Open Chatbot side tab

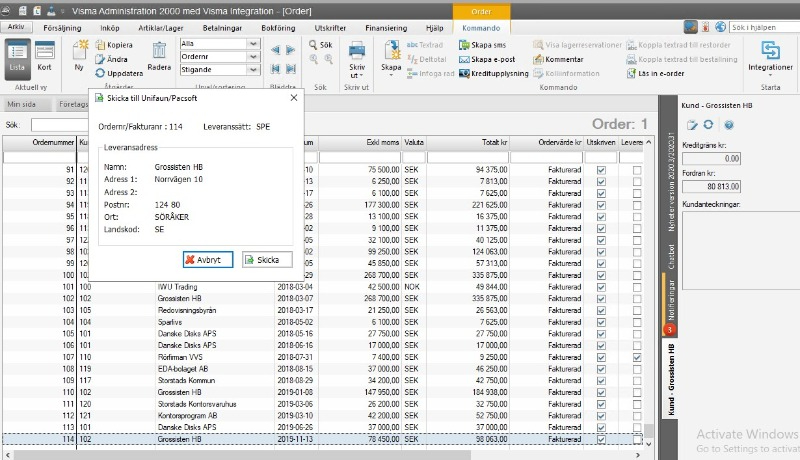click(x=671, y=257)
